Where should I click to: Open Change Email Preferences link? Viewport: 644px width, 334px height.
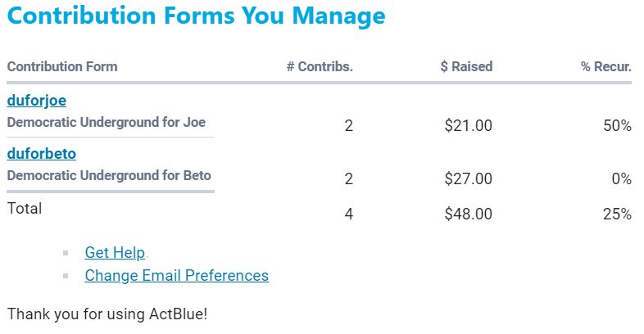click(176, 276)
